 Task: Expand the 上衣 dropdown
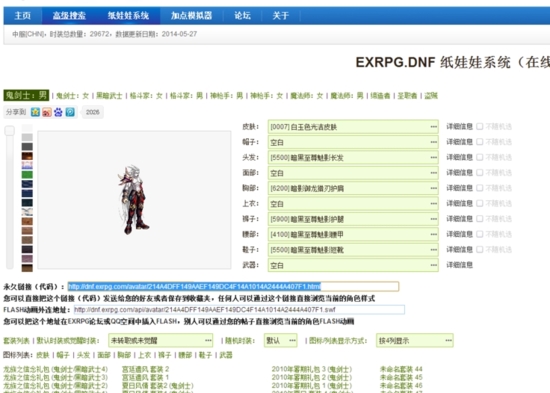353,204
